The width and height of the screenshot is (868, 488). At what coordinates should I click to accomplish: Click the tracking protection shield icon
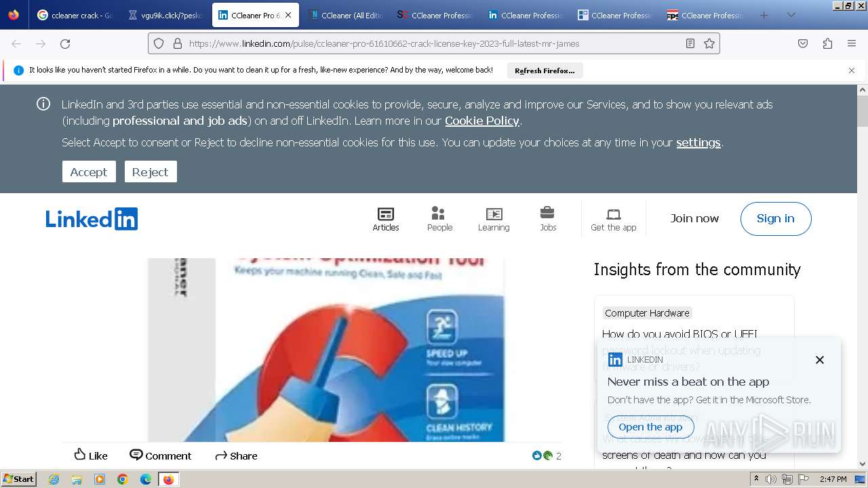pos(159,43)
